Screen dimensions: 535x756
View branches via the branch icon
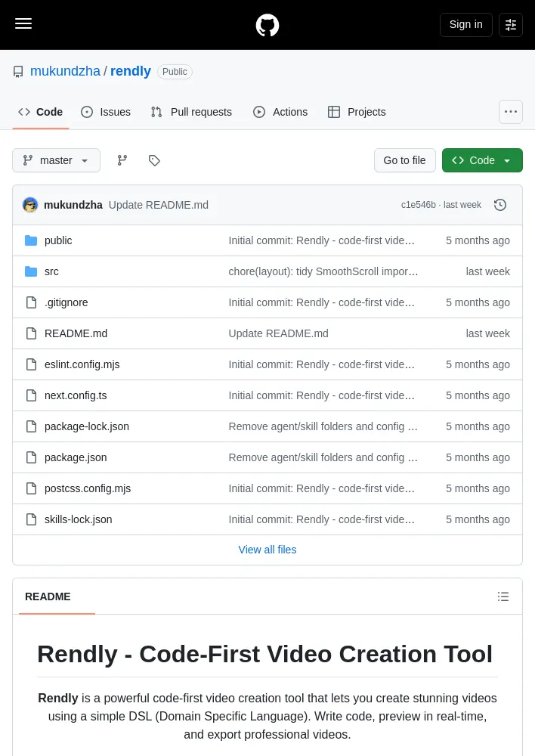[x=122, y=160]
